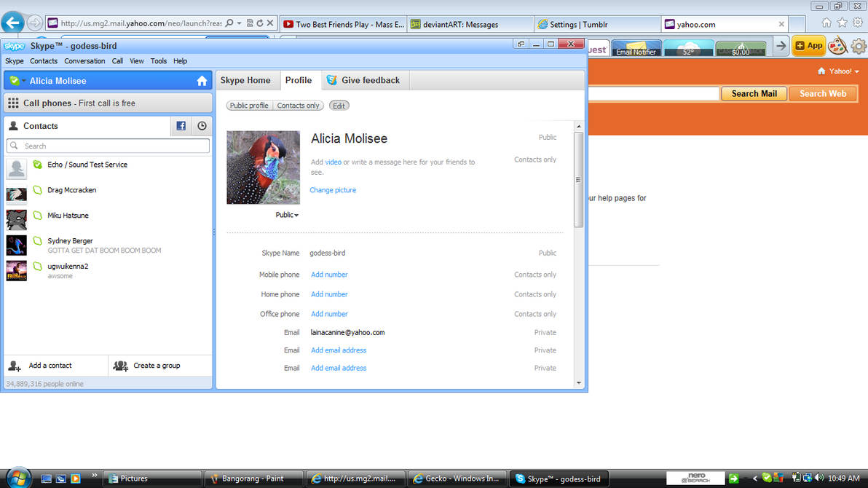Open the Call phones dial pad
Image resolution: width=868 pixels, height=488 pixels.
[x=108, y=103]
